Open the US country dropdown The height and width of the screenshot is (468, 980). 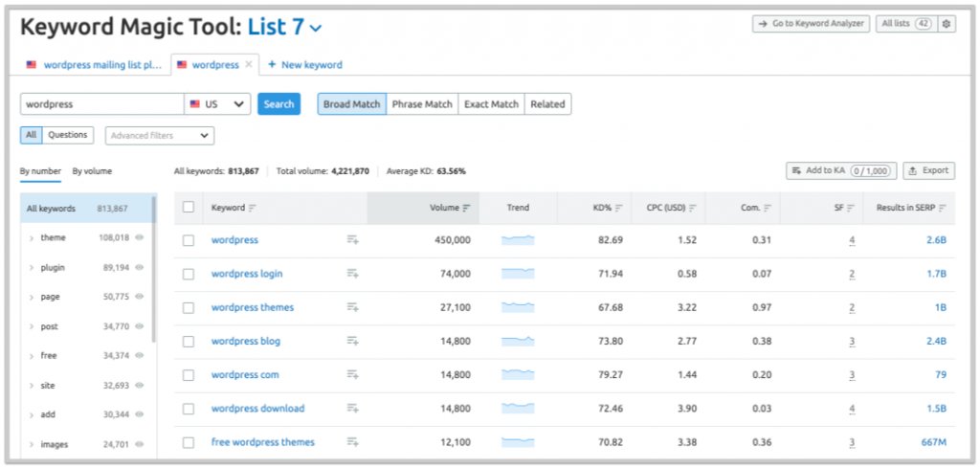tap(217, 104)
